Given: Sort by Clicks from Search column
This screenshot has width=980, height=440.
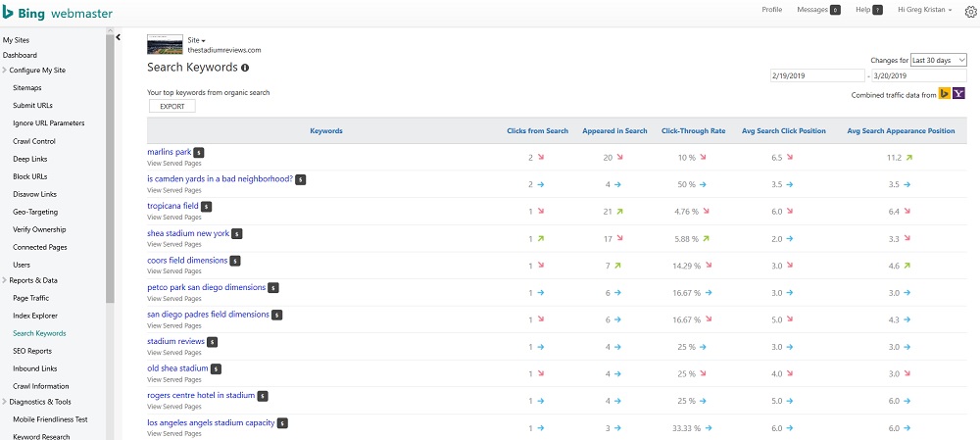Looking at the screenshot, I should (x=537, y=131).
